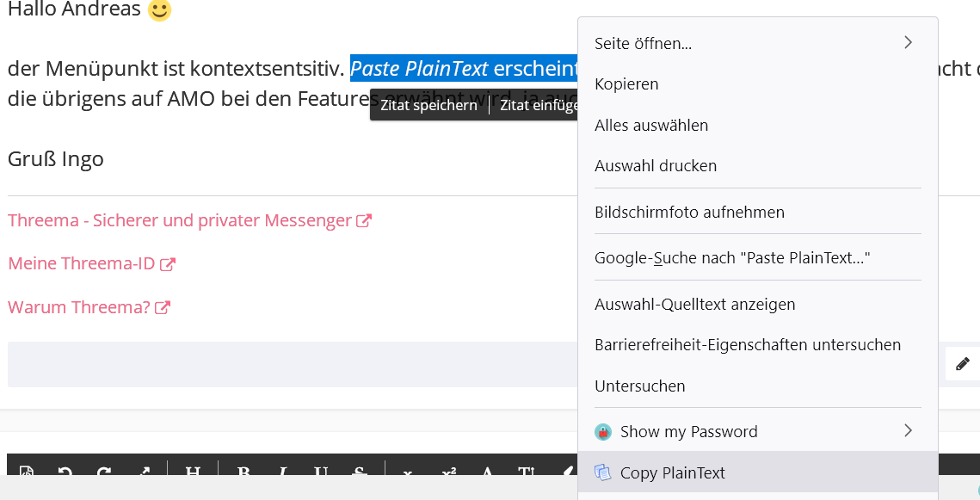The width and height of the screenshot is (980, 500).
Task: Click the undo icon in editor toolbar
Action: pos(65,472)
